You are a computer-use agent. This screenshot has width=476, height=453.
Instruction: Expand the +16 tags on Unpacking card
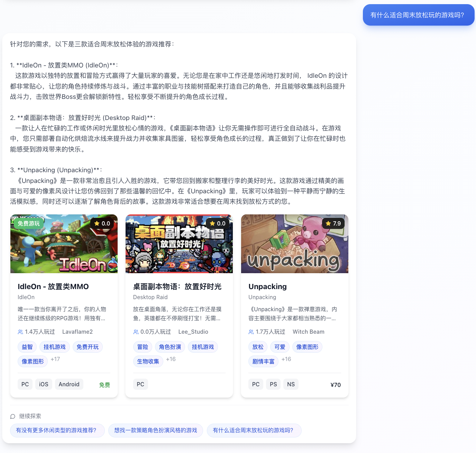(286, 359)
